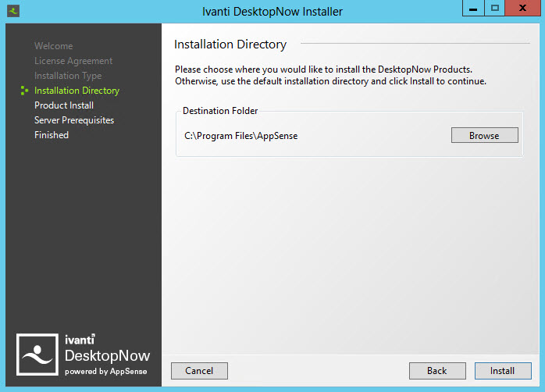Maximize the installer window

494,9
